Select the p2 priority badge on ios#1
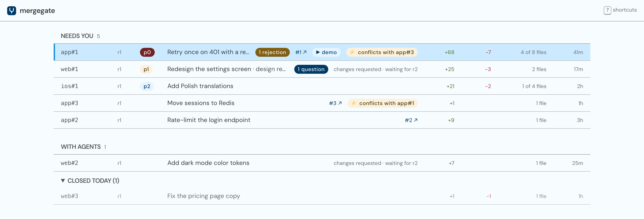644x219 pixels. (x=147, y=86)
